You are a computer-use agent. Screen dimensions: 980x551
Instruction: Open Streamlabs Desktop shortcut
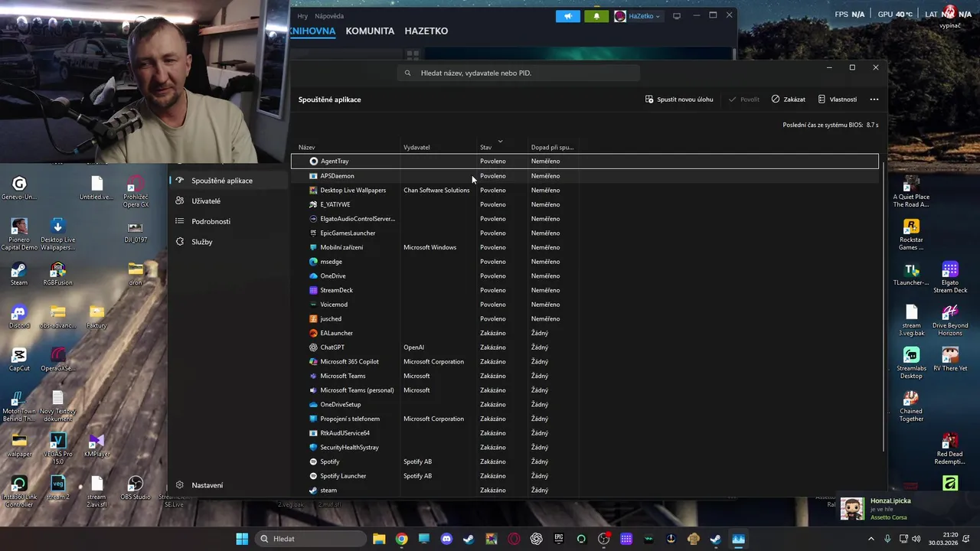click(911, 364)
